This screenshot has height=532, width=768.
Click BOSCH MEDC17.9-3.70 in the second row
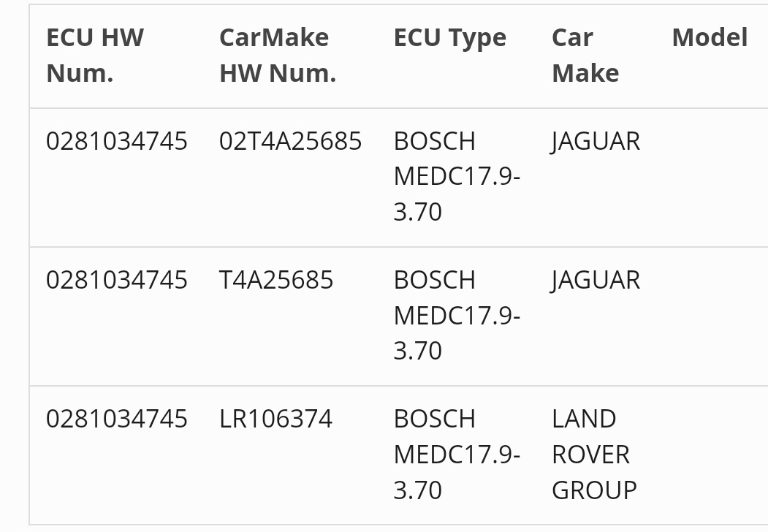(x=457, y=315)
